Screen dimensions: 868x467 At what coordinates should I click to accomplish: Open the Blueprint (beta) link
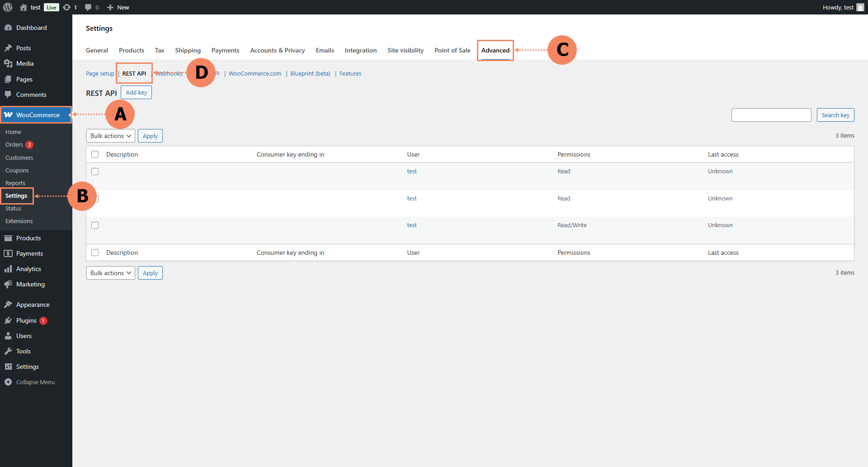pos(310,73)
